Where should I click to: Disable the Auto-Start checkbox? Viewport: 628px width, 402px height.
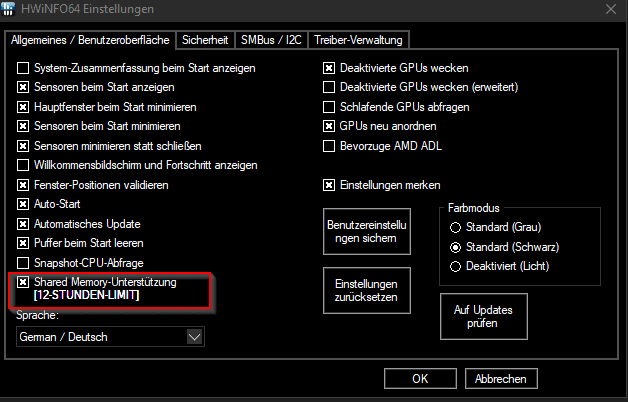(23, 204)
